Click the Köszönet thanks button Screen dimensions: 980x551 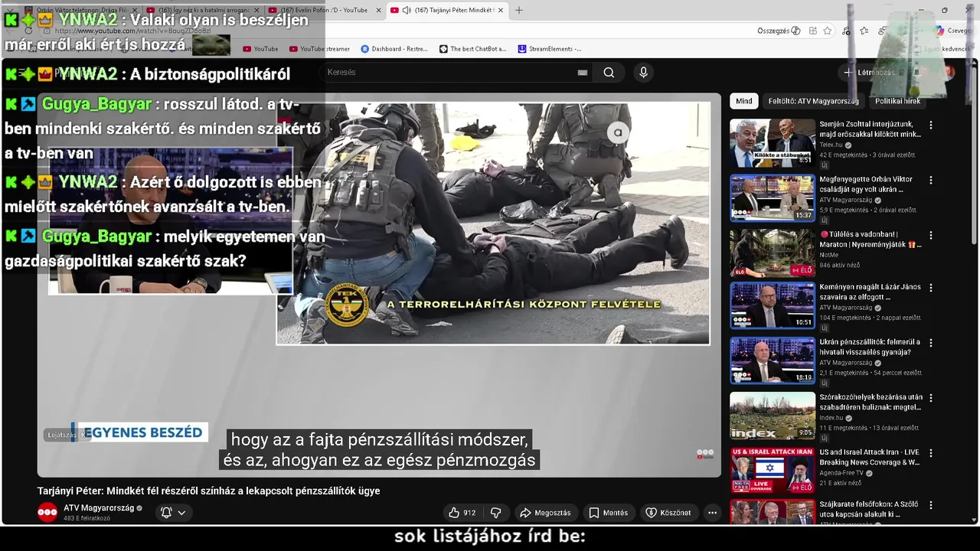pyautogui.click(x=668, y=513)
